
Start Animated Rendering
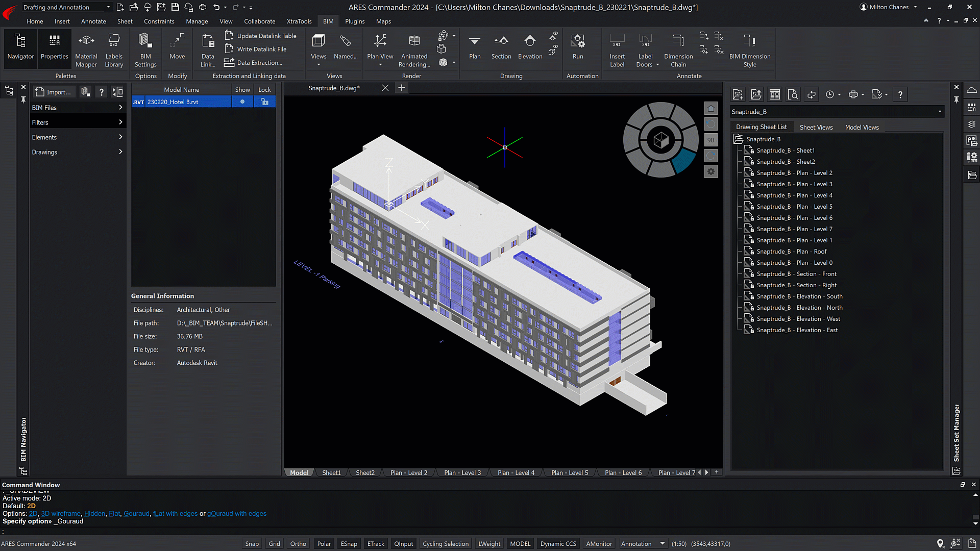[x=414, y=51]
